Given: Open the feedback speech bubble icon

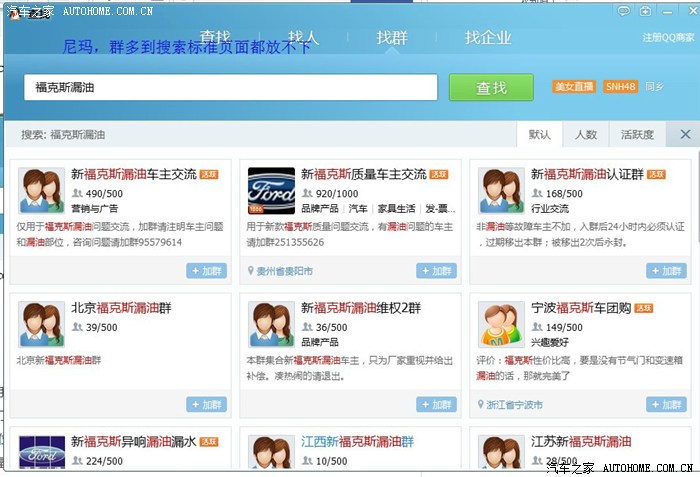Looking at the screenshot, I should [624, 11].
